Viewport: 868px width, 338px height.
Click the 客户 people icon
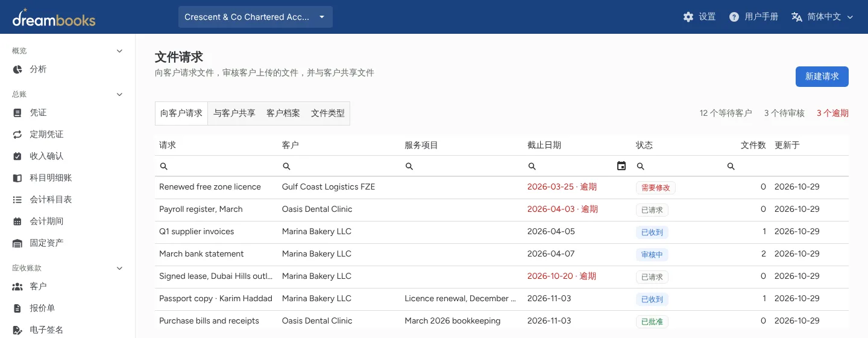(17, 287)
